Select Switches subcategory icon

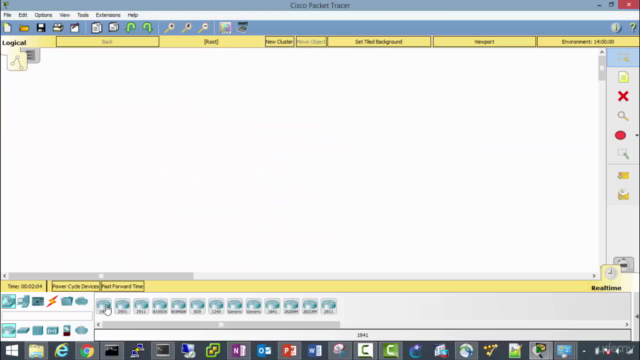23,330
